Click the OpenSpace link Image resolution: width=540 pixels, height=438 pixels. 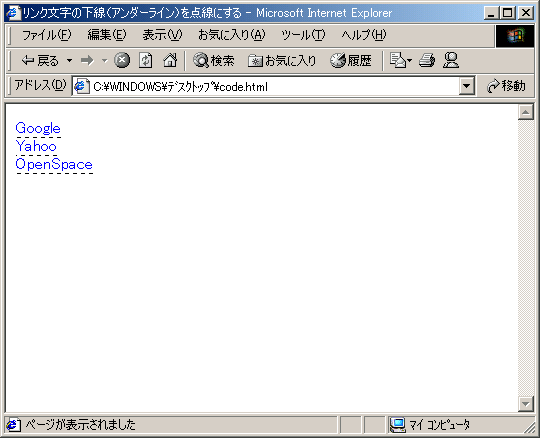(x=54, y=165)
